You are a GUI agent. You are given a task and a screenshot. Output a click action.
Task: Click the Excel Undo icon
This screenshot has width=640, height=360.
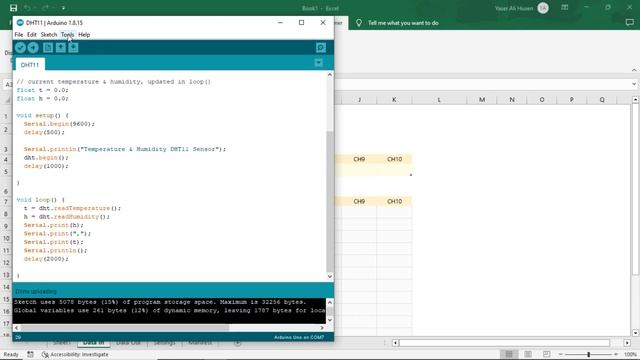27,8
